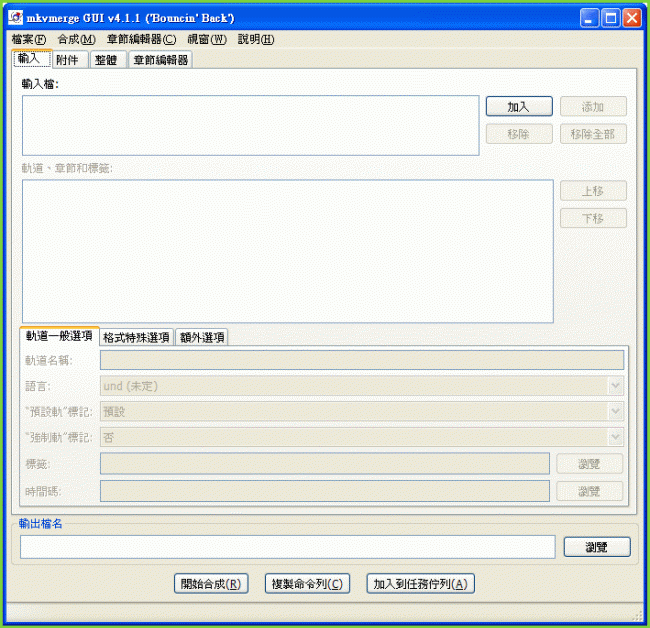Image resolution: width=650 pixels, height=628 pixels.
Task: Open the 合成 (Mux) menu
Action: [x=77, y=39]
